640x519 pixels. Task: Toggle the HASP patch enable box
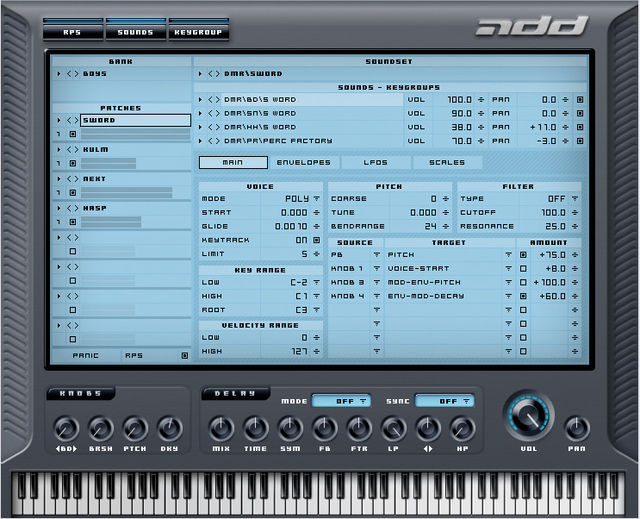click(73, 222)
